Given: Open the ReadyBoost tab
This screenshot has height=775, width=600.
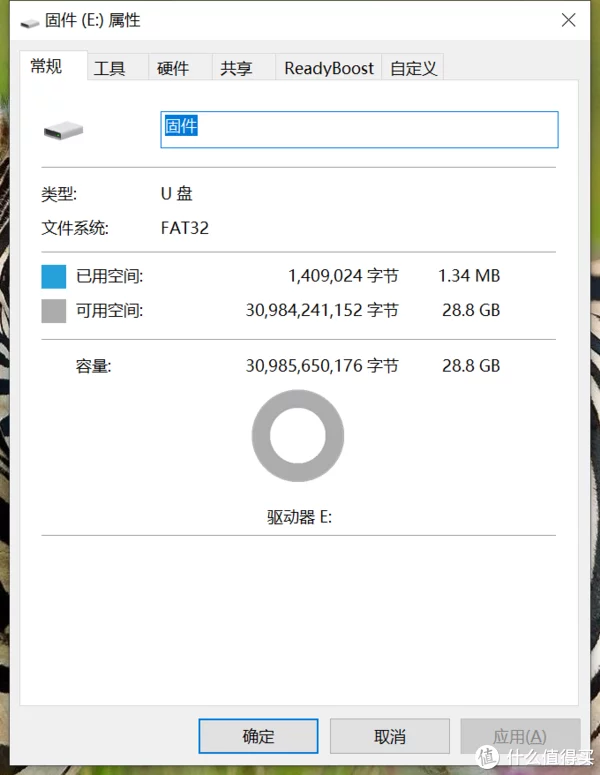Looking at the screenshot, I should point(328,68).
